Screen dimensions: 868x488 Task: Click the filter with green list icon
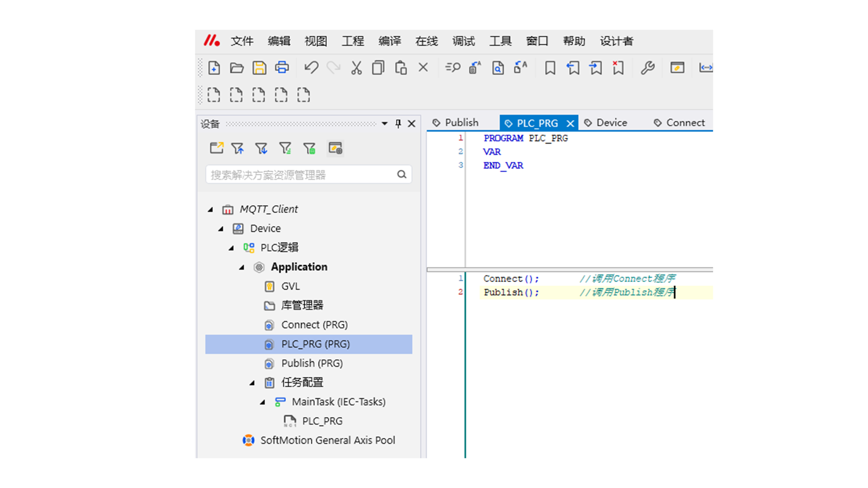[x=285, y=148]
